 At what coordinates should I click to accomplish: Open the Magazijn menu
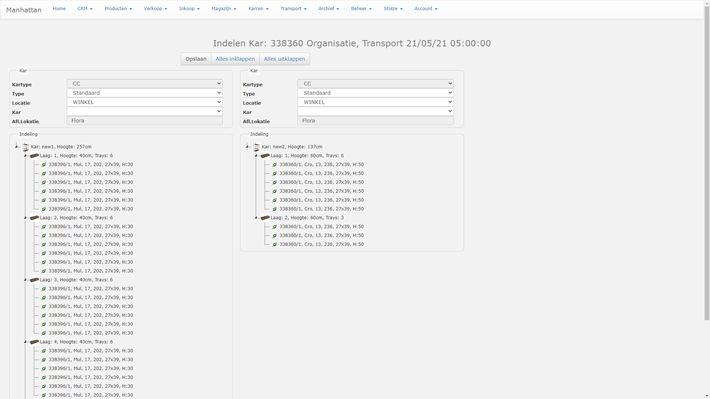(x=224, y=9)
